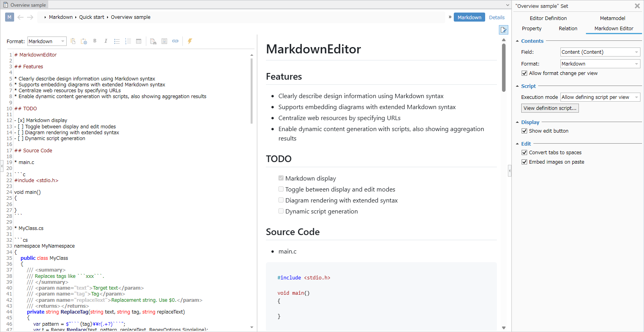
Task: Click View definition script button
Action: [550, 108]
